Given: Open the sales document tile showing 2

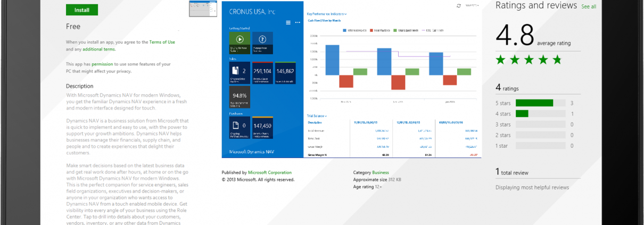Looking at the screenshot, I should pyautogui.click(x=240, y=73).
